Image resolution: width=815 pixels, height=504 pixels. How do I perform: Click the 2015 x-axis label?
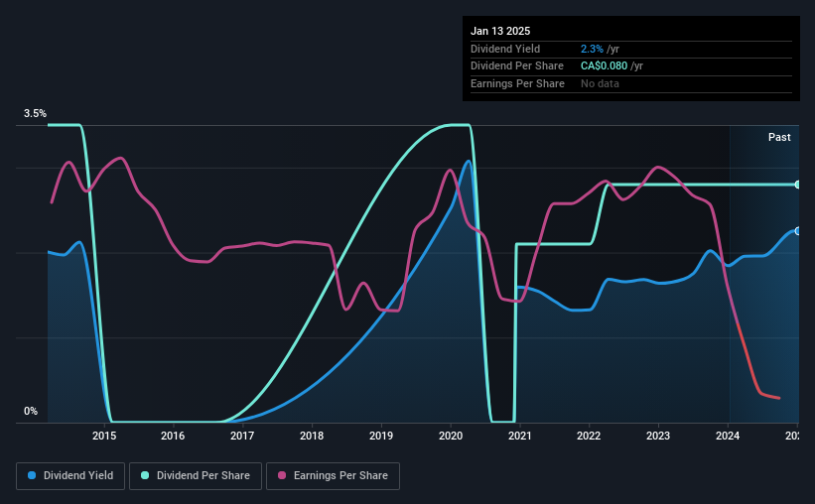point(104,436)
